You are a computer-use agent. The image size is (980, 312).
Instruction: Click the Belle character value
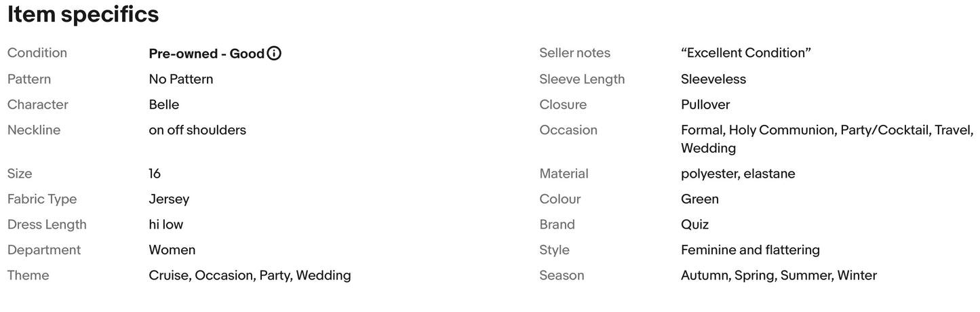pos(164,104)
